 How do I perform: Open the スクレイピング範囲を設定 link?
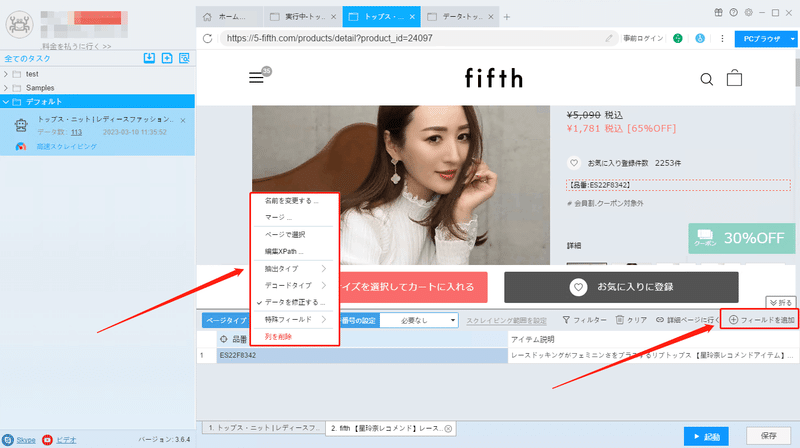(x=506, y=321)
